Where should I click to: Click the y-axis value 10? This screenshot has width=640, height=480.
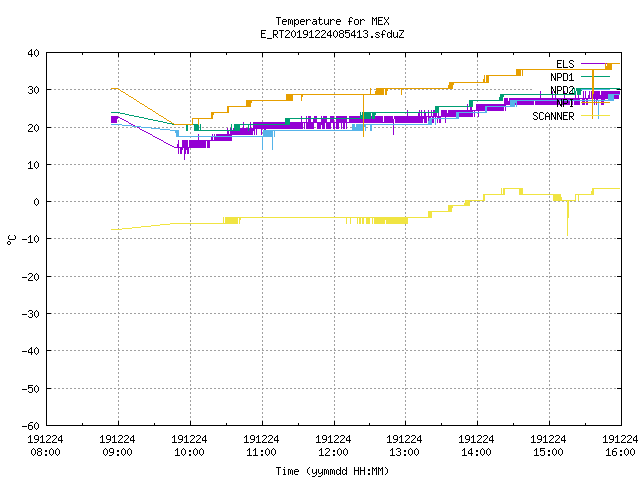click(x=33, y=165)
